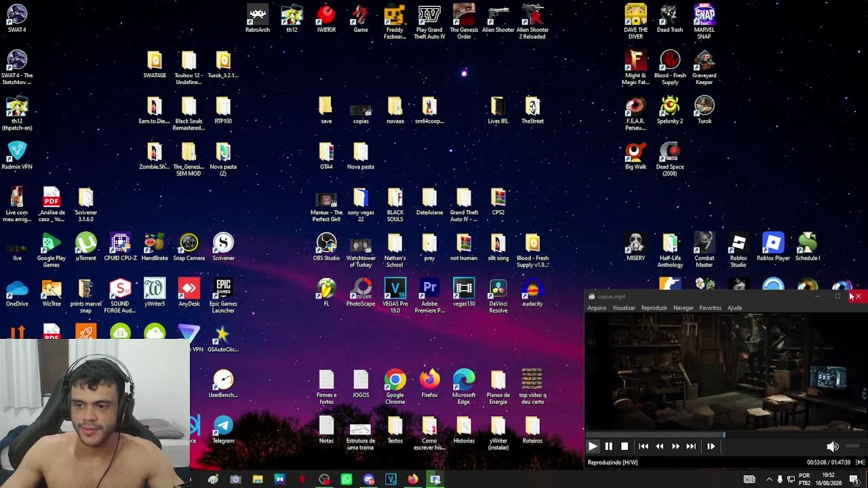The image size is (868, 488).
Task: Select the Snap Camera desktop icon
Action: pyautogui.click(x=189, y=247)
